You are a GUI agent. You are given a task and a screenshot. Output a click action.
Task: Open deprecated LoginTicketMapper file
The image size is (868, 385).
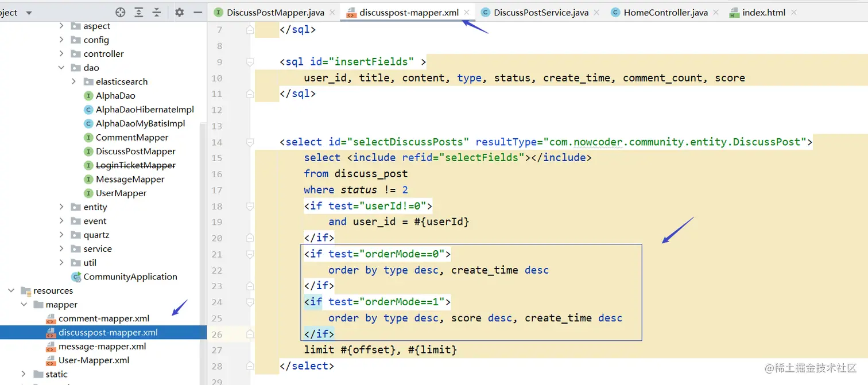(x=135, y=165)
